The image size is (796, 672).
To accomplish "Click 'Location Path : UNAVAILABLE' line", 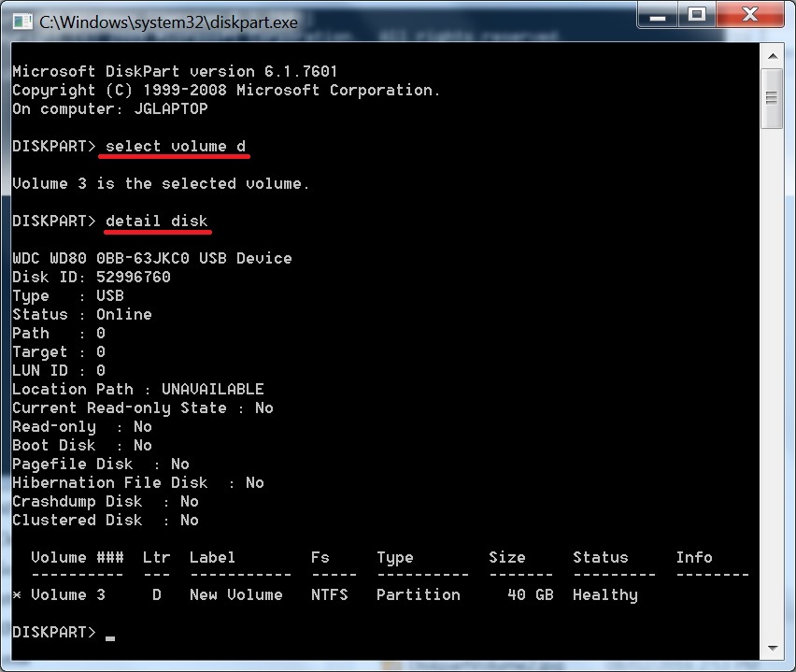I will pyautogui.click(x=138, y=389).
